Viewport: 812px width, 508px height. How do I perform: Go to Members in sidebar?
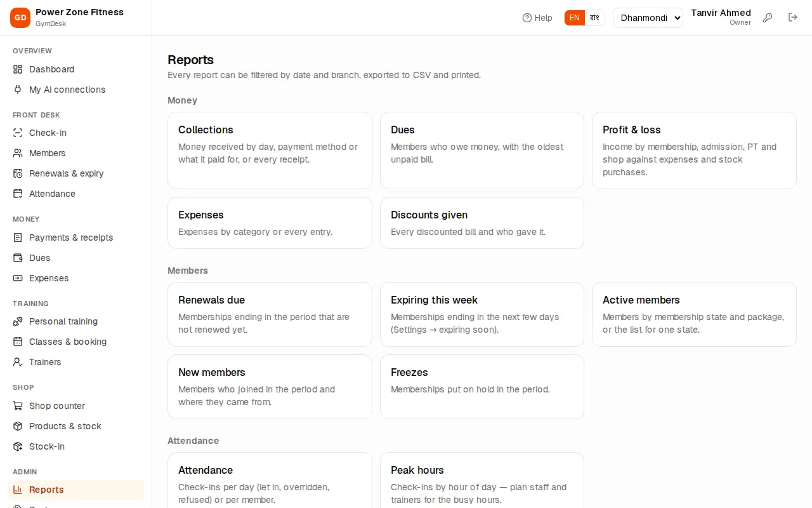pyautogui.click(x=75, y=153)
